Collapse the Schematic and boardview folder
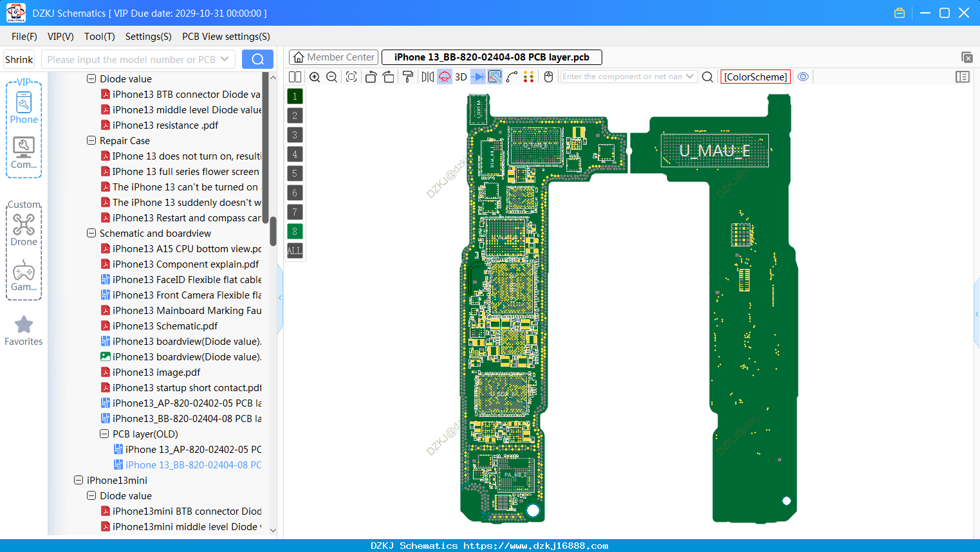This screenshot has width=980, height=552. click(x=91, y=233)
